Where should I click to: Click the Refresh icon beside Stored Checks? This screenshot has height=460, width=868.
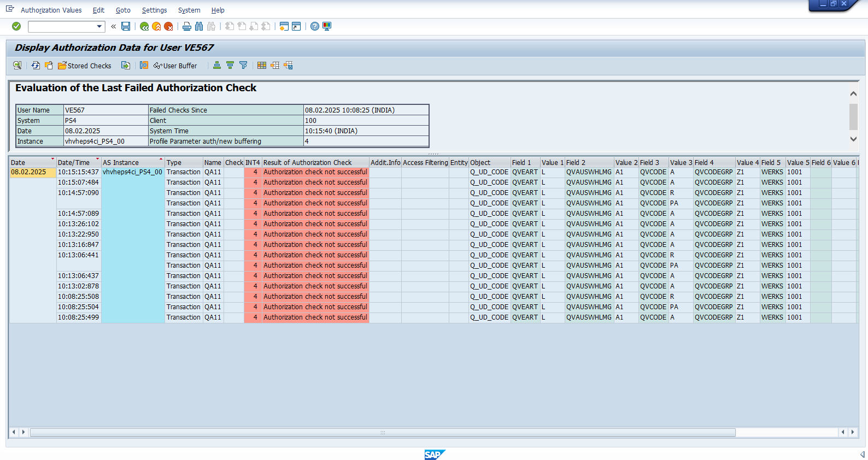click(36, 66)
